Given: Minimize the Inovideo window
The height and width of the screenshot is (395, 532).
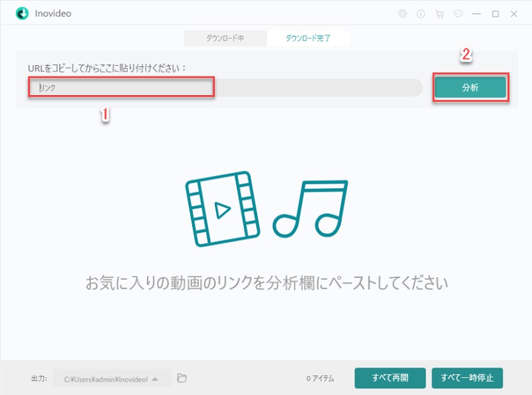Looking at the screenshot, I should [x=477, y=14].
